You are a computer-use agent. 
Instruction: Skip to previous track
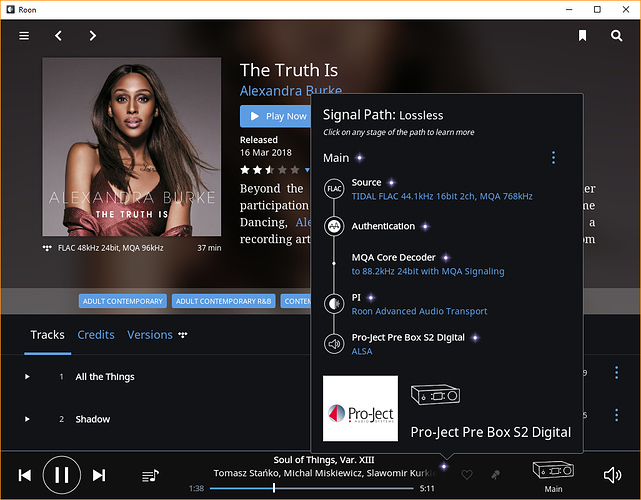point(25,475)
